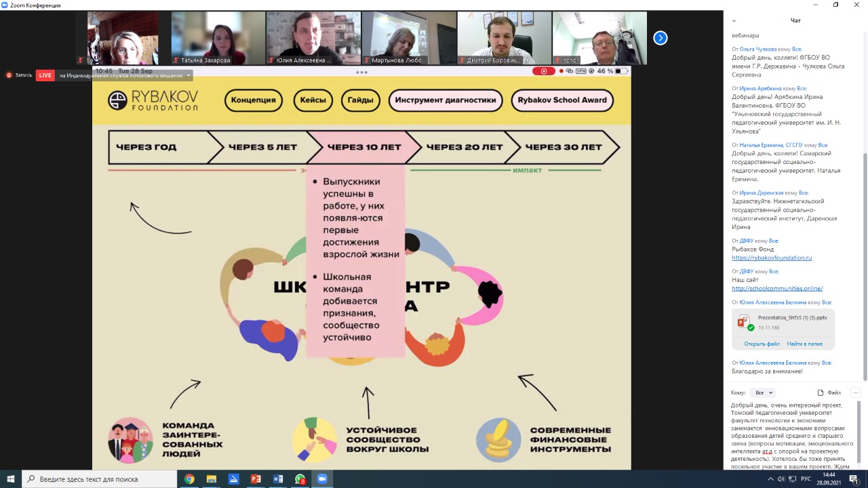Click the Команда заинтересованных людей icon
Screen dimensions: 868x488
[131, 440]
